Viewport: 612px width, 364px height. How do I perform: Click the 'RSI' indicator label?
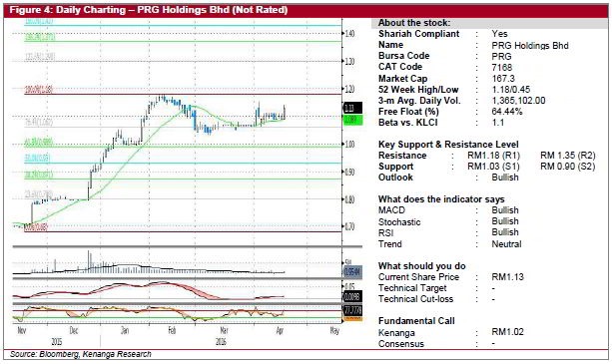(386, 233)
